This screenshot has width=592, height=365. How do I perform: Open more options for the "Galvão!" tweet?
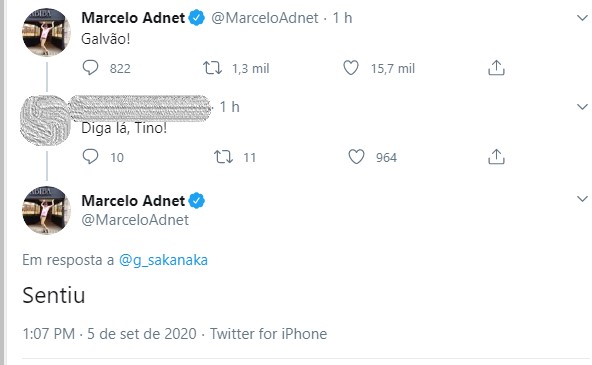click(582, 18)
